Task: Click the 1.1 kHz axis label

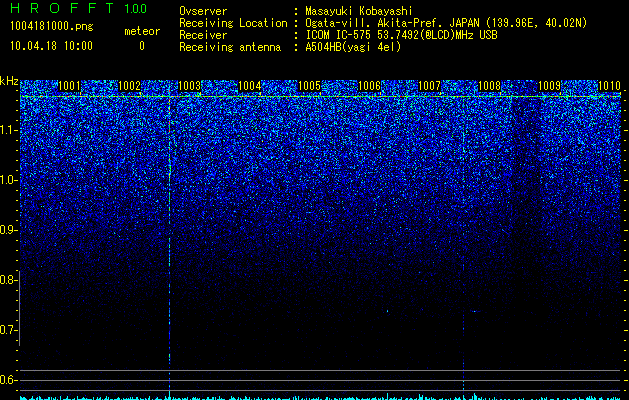Action: (8, 130)
